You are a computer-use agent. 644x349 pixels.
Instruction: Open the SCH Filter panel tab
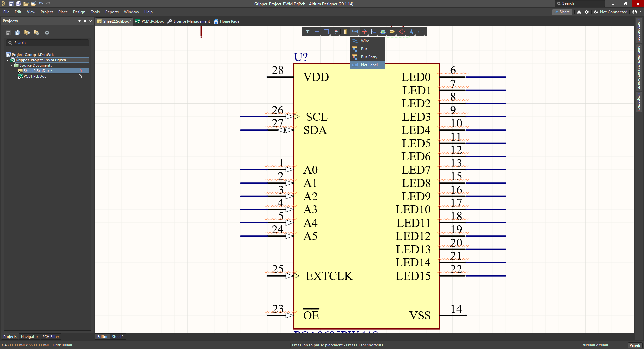coord(51,337)
